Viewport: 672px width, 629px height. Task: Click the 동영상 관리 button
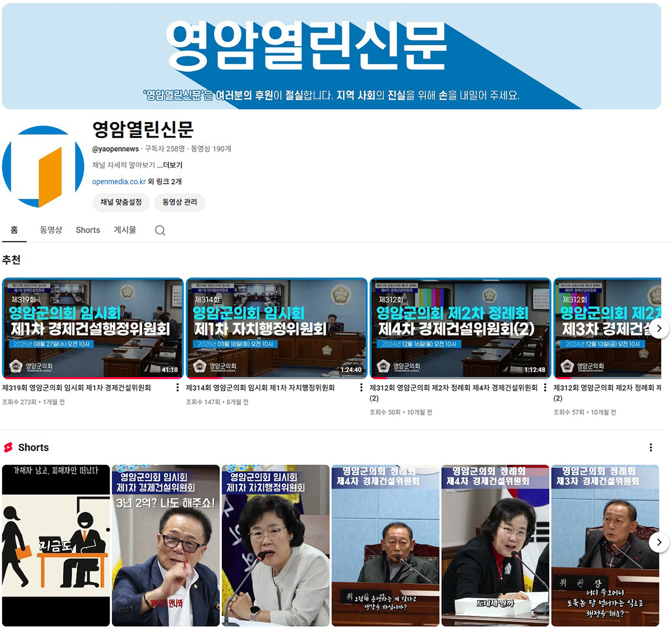coord(180,202)
